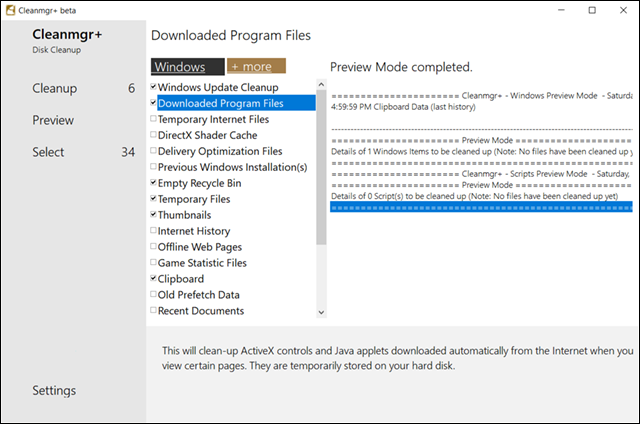Click the scroll down arrow of item list
Screen dimensions: 640x424
321,313
